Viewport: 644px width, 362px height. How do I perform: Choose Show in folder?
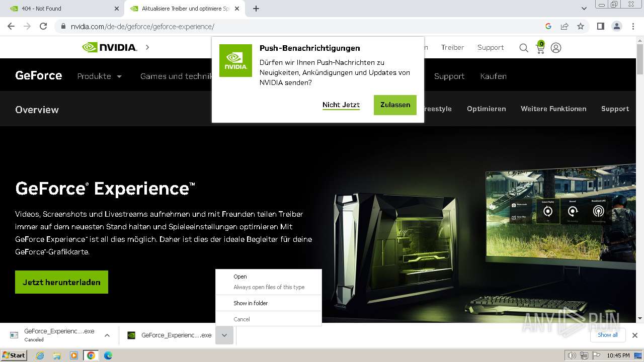[x=251, y=303]
